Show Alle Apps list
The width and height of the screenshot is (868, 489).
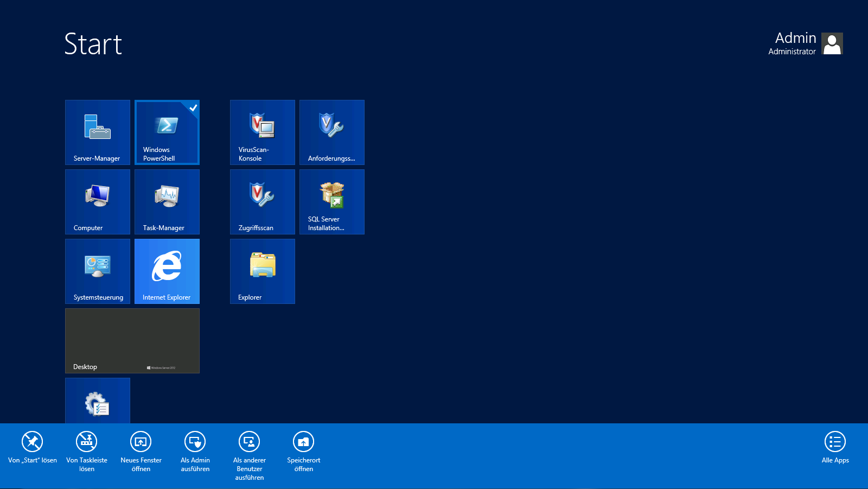835,448
